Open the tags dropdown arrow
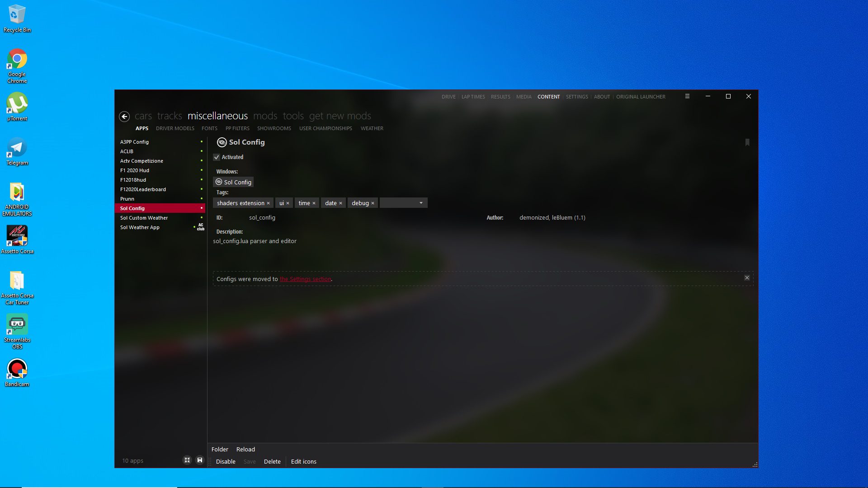The height and width of the screenshot is (488, 868). click(421, 203)
